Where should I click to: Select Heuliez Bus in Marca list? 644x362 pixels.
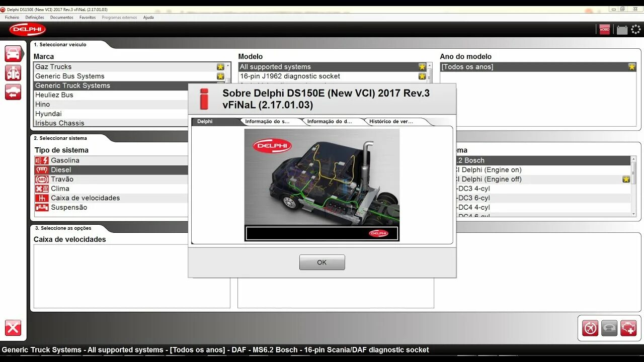click(x=111, y=95)
